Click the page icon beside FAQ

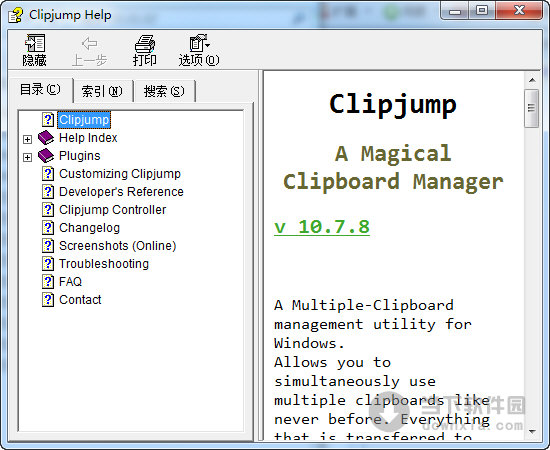click(48, 282)
